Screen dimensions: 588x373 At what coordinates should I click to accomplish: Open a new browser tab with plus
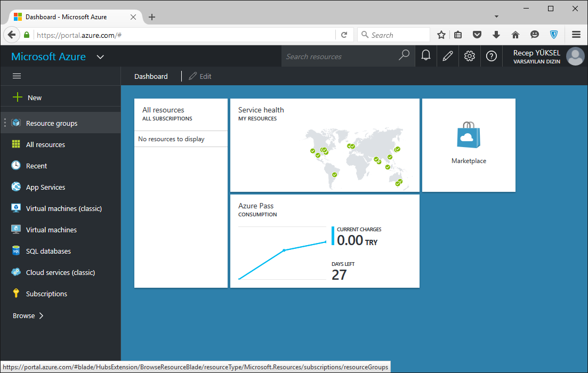152,17
